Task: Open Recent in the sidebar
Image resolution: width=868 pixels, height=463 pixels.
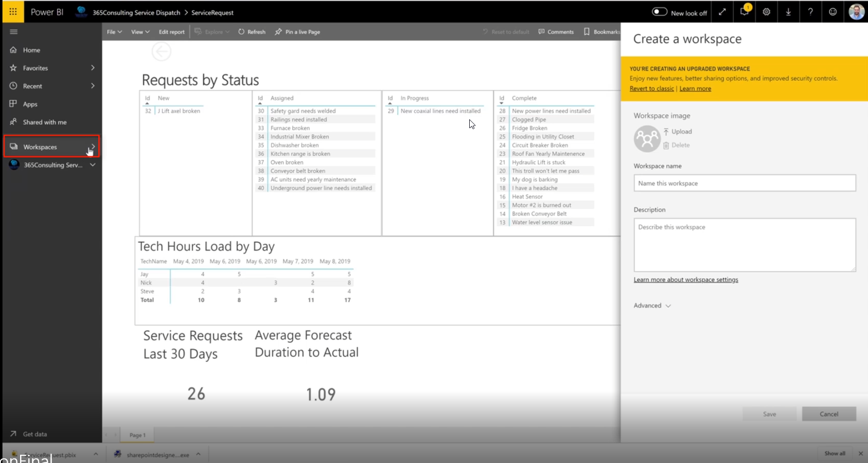Action: (32, 86)
